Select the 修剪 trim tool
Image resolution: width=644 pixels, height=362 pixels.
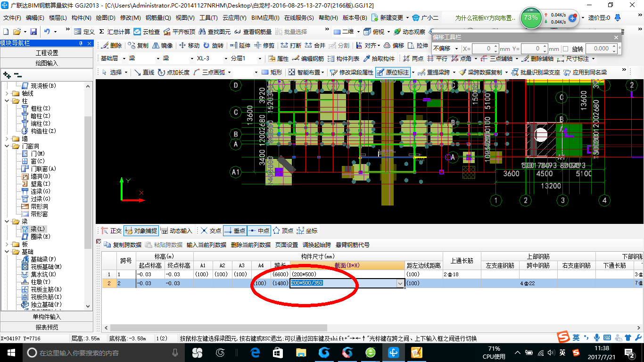coord(264,46)
